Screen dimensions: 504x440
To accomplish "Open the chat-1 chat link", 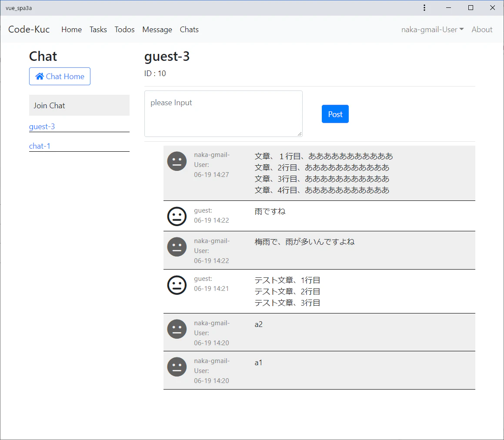I will 40,146.
